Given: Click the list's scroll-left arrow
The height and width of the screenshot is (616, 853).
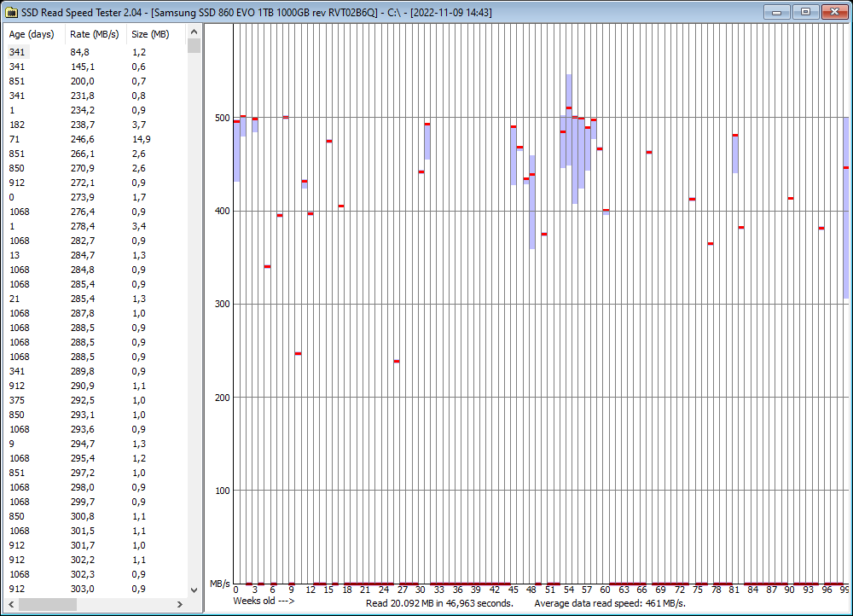Looking at the screenshot, I should pyautogui.click(x=11, y=604).
